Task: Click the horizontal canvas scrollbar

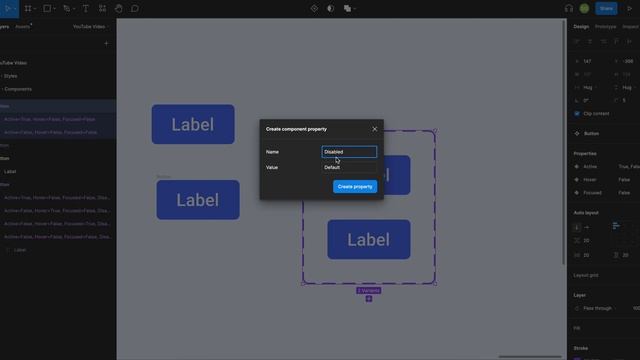Action: click(530, 357)
